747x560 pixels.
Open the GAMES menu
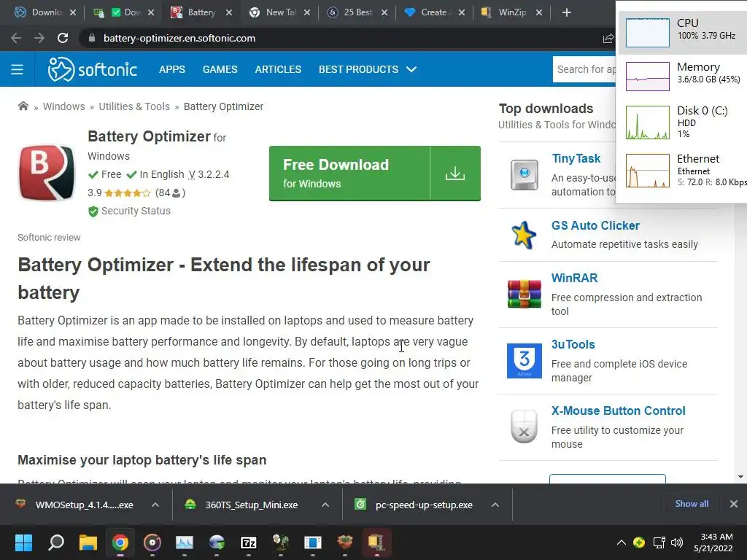click(x=220, y=69)
